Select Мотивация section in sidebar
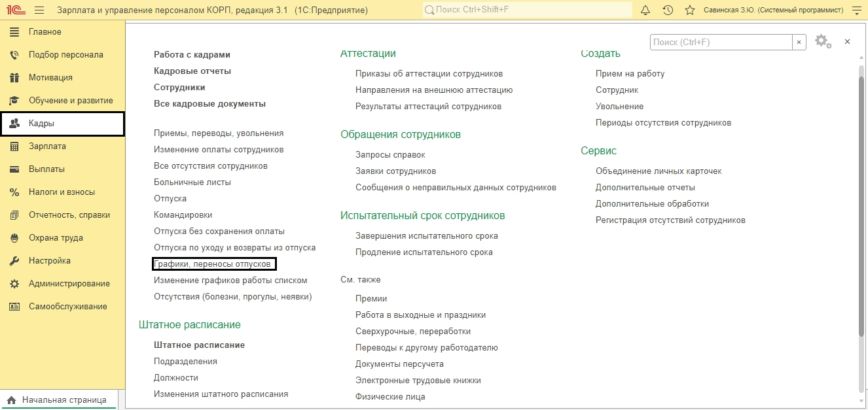This screenshot has height=410, width=868. [63, 78]
